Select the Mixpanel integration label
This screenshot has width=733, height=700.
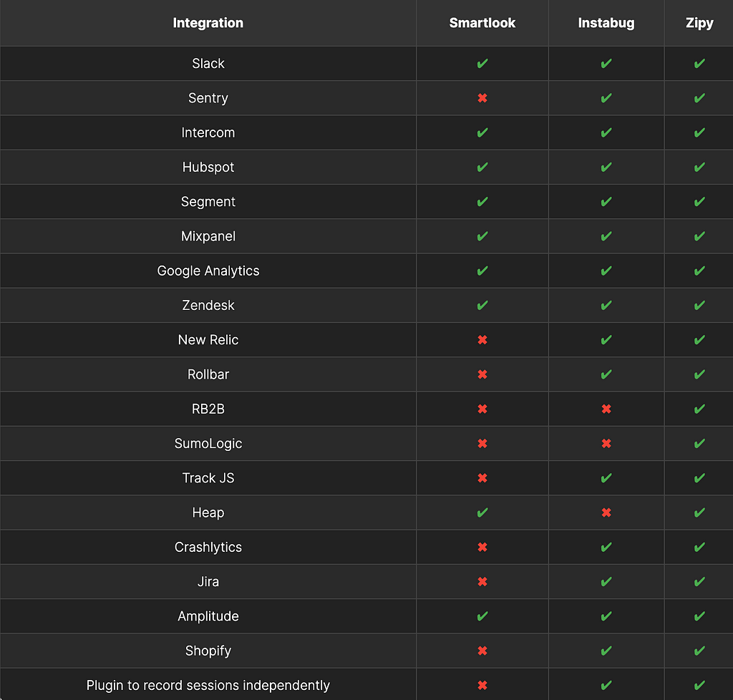coord(208,236)
